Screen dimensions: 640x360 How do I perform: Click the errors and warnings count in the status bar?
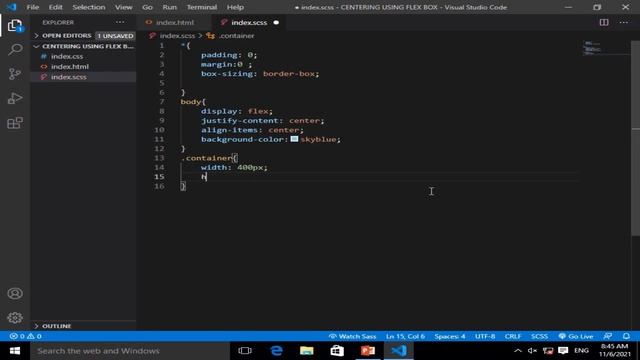26,336
